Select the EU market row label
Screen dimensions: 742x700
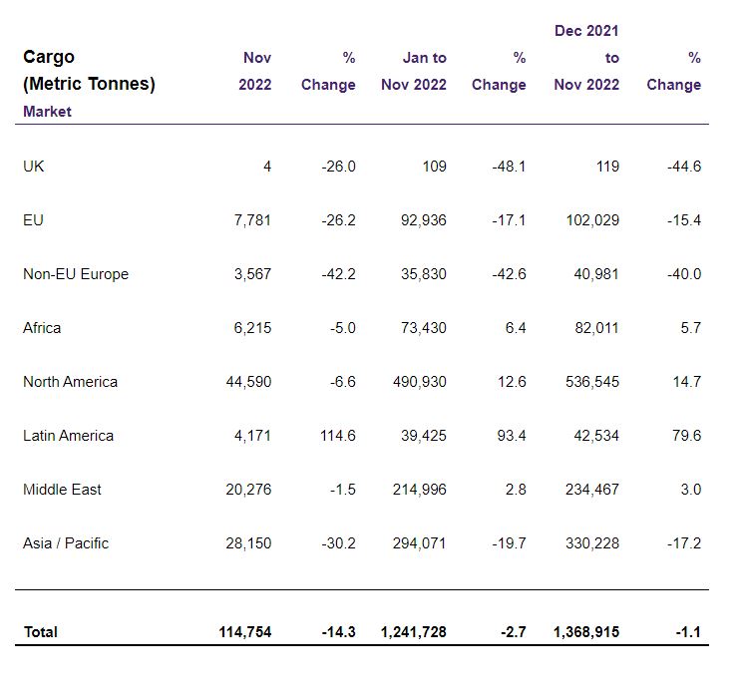tap(33, 220)
